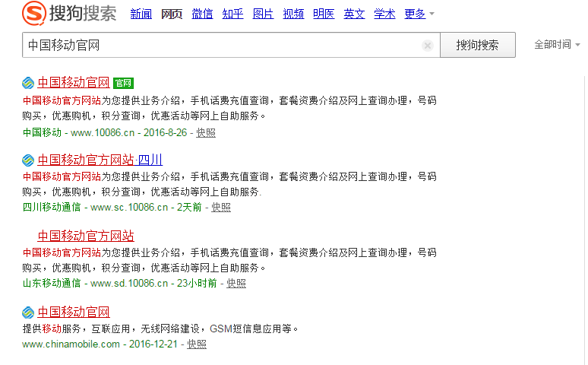Click favicon beside first 中国移动官网 result
This screenshot has width=588, height=365.
(x=28, y=83)
